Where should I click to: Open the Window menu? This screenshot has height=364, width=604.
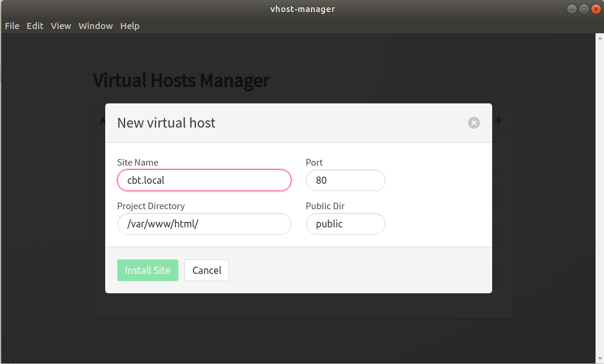(x=96, y=26)
